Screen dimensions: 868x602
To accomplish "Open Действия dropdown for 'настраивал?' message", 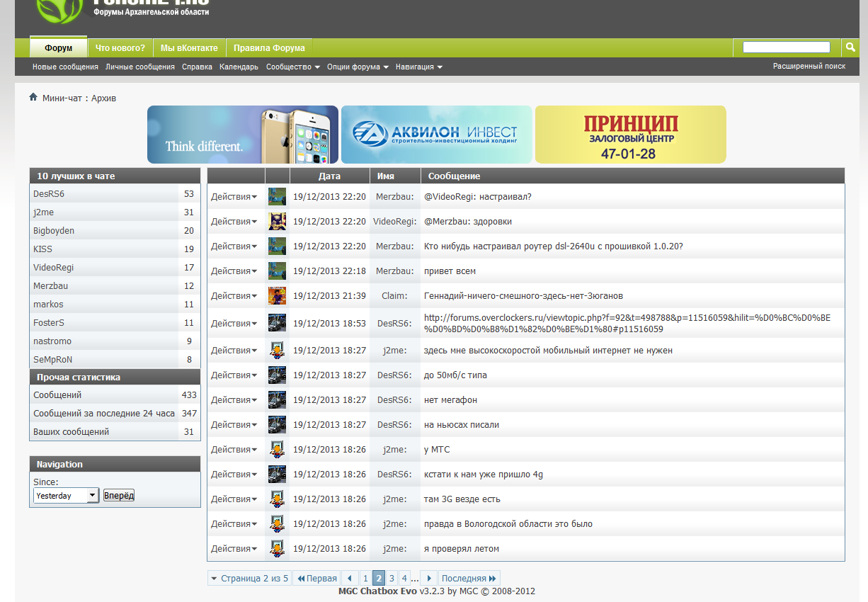I will click(234, 197).
